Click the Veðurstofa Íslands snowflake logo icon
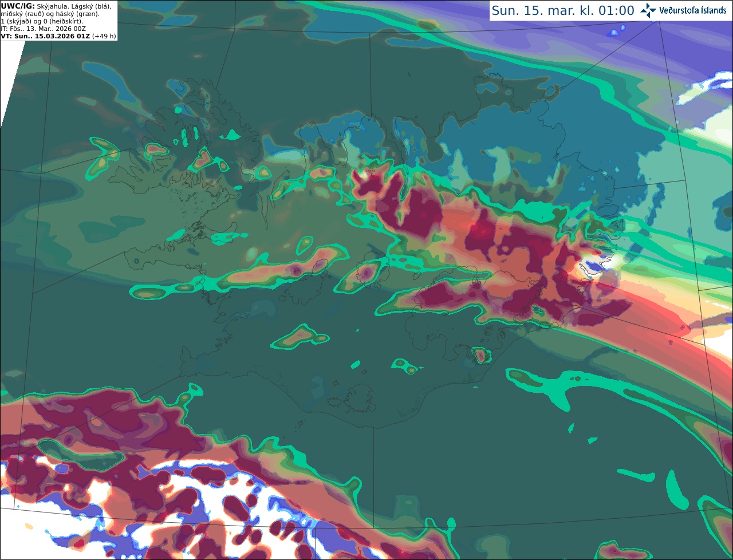This screenshot has height=560, width=733. coord(649,10)
